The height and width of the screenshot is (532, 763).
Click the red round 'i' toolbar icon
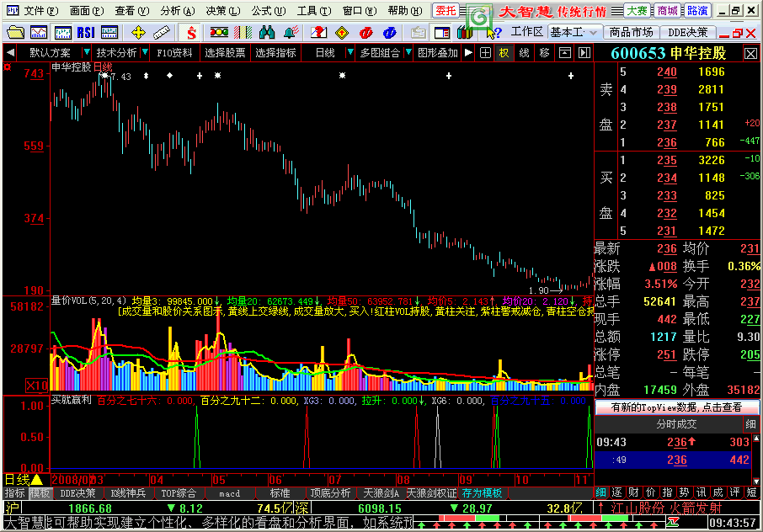366,33
